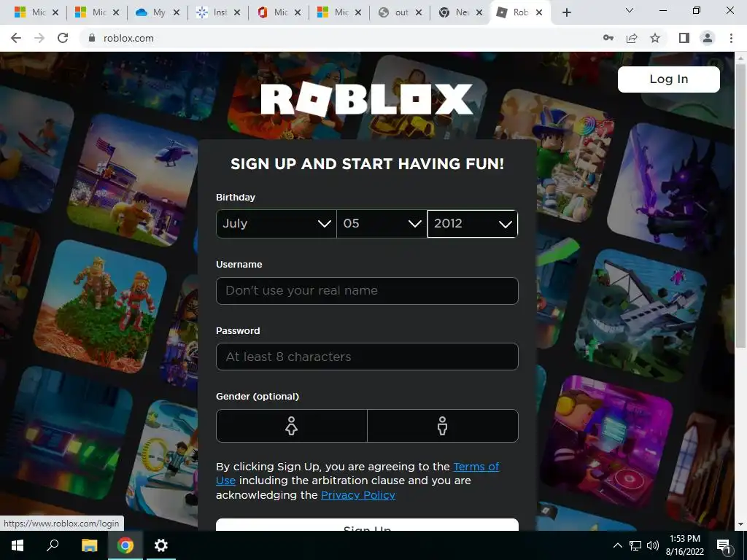
Task: Go back with the browser back arrow
Action: point(16,38)
